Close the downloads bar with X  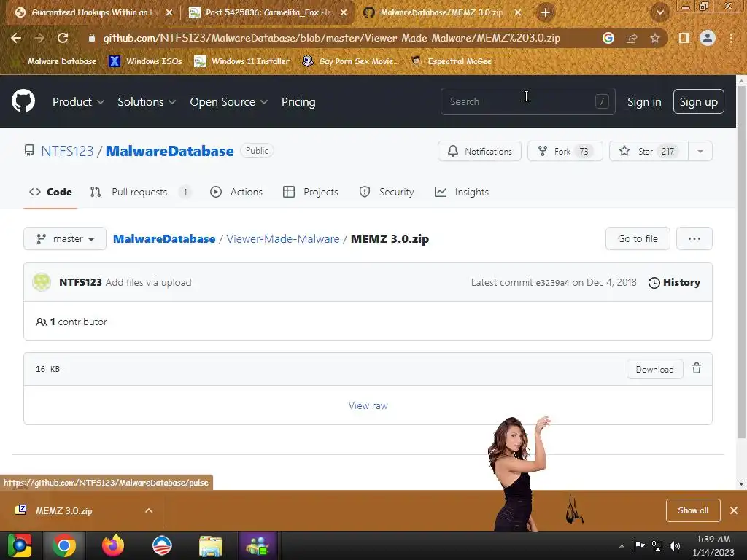(x=734, y=510)
